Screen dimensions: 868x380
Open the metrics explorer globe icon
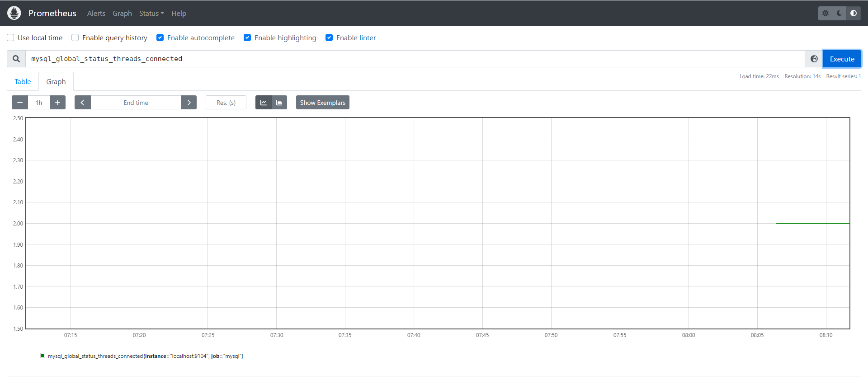point(814,59)
